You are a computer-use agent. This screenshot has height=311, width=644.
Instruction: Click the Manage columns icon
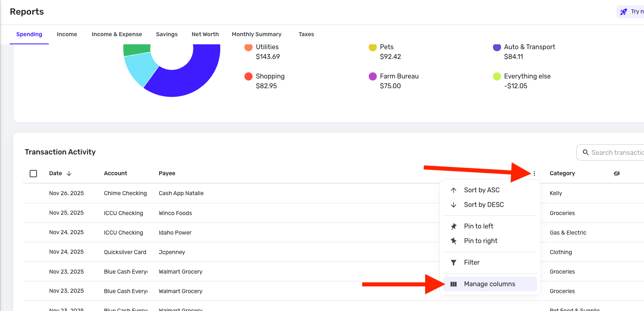click(454, 284)
